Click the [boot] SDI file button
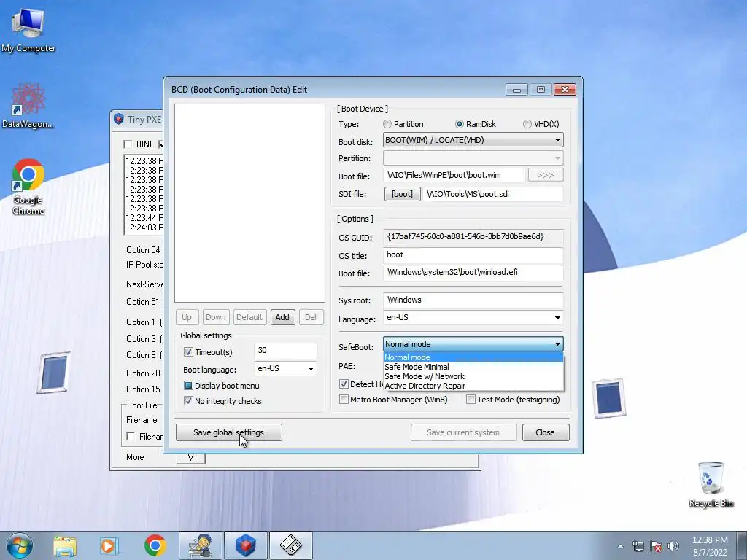The height and width of the screenshot is (560, 747). coord(402,194)
